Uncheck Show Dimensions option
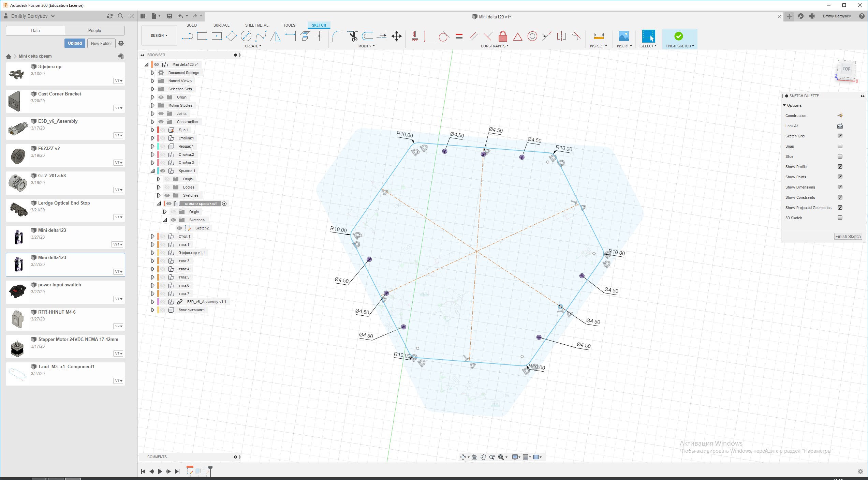Screen dimensions: 868x480 pos(840,187)
